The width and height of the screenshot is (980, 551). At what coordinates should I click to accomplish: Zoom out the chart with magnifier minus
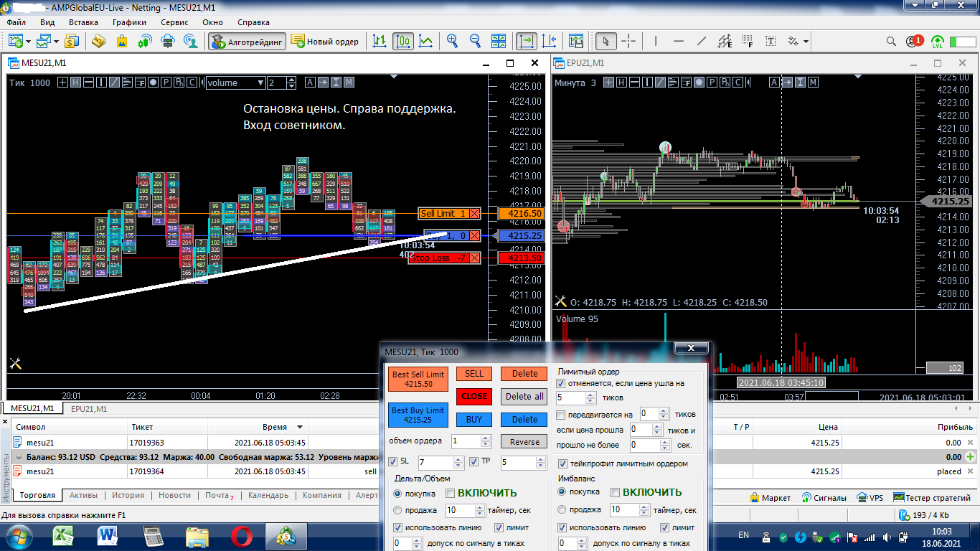point(475,41)
